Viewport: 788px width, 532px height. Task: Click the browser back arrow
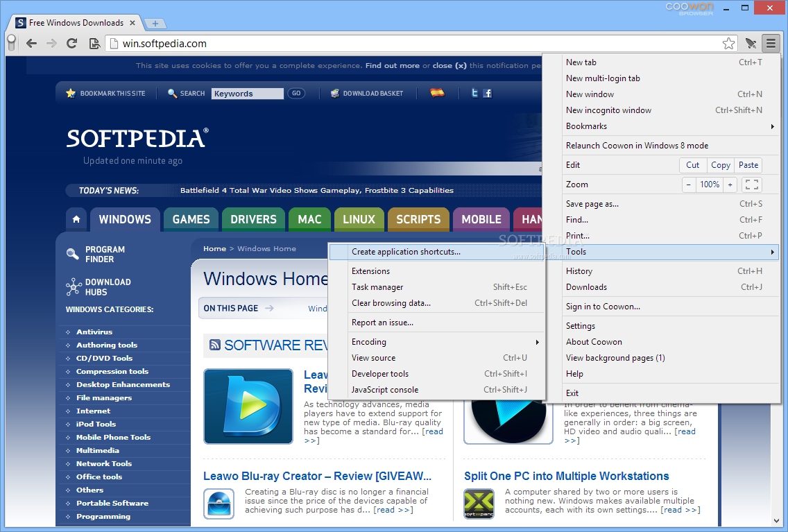32,44
